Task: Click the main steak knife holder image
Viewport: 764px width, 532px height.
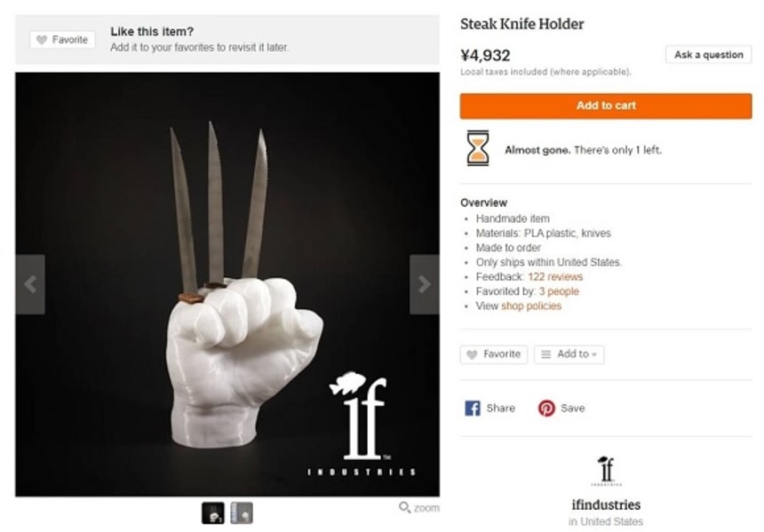Action: coord(227,284)
